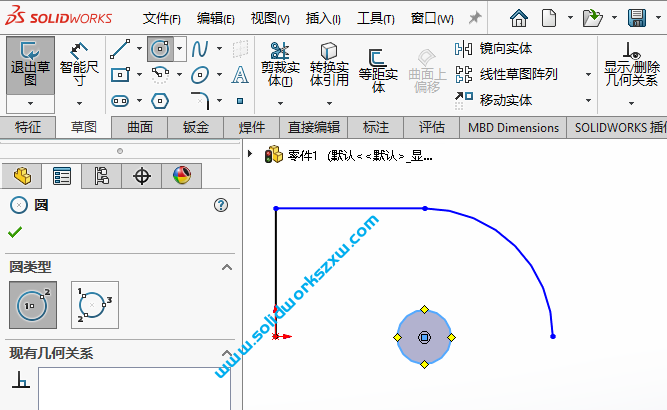Select the Spline sketch tool

200,48
